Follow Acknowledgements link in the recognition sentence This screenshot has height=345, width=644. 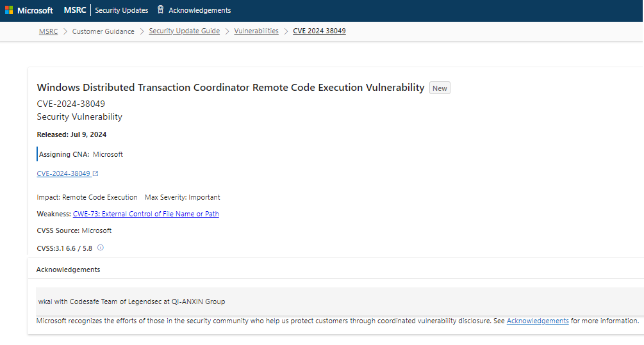pyautogui.click(x=538, y=321)
